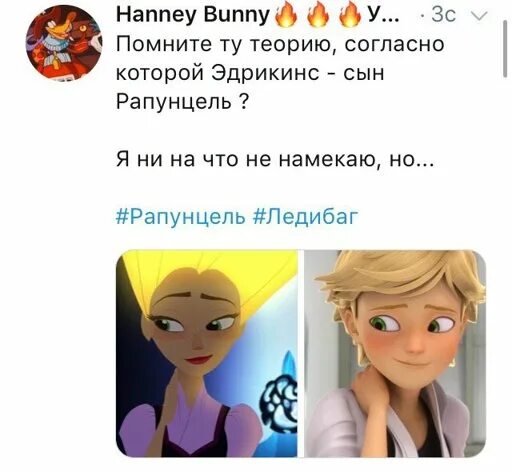
Task: Click the word 'Эдрикинс' in the tweet
Action: 266,73
